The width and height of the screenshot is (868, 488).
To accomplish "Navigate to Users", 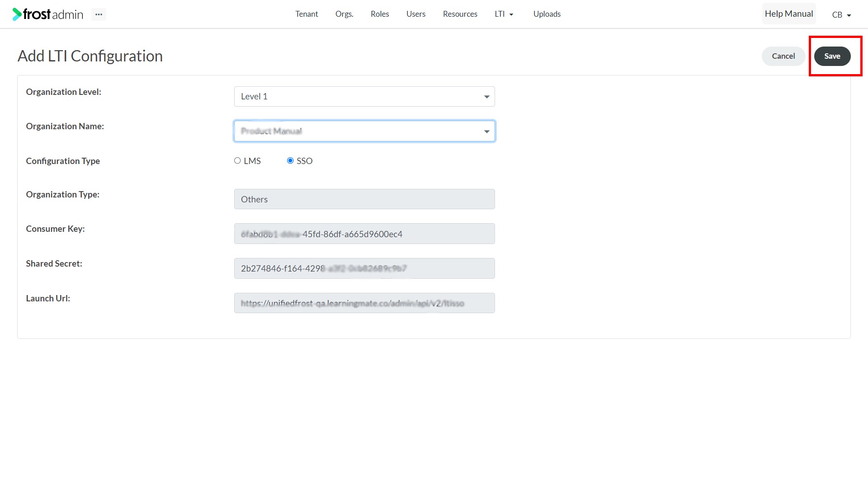I will (x=415, y=14).
